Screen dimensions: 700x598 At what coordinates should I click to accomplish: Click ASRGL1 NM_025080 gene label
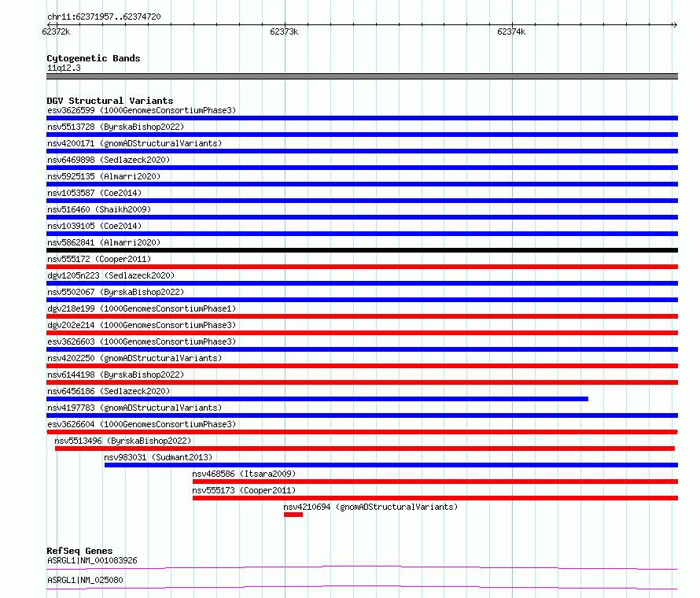[85, 580]
